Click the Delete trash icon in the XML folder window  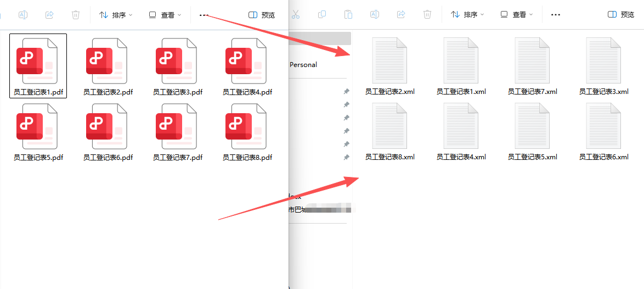coord(427,14)
